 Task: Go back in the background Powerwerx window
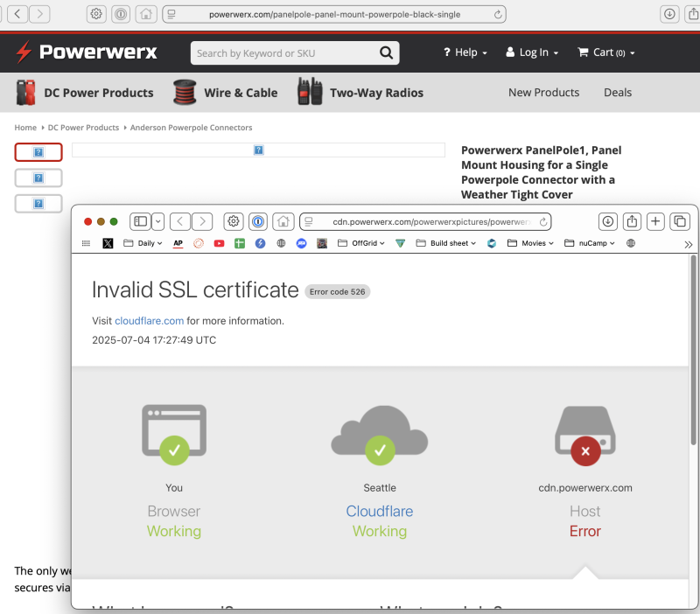pos(17,14)
